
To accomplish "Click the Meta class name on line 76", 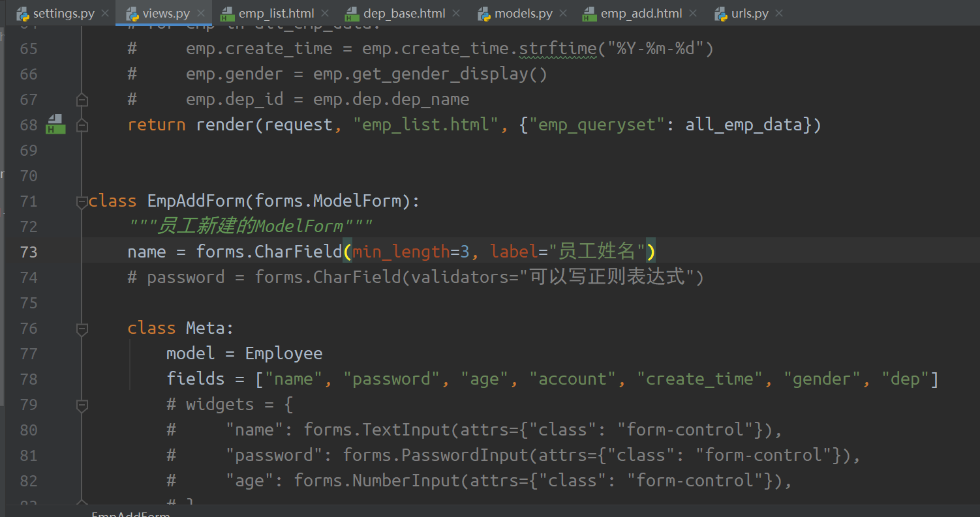I will coord(205,328).
